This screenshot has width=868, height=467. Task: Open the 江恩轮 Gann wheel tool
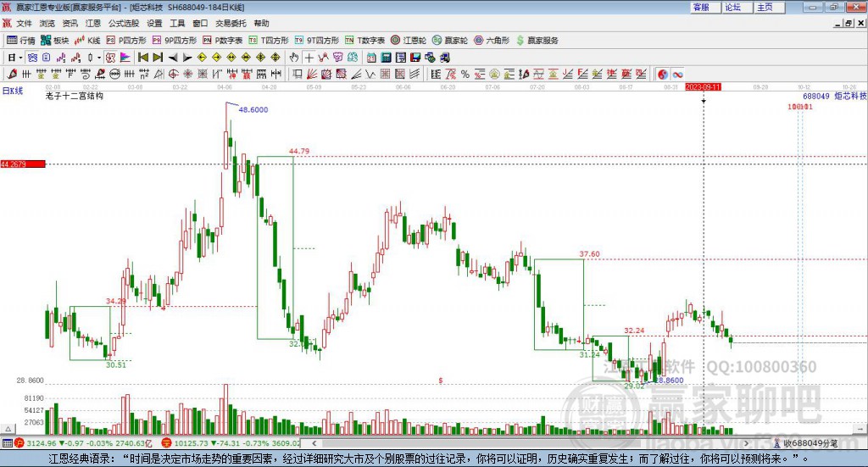409,41
